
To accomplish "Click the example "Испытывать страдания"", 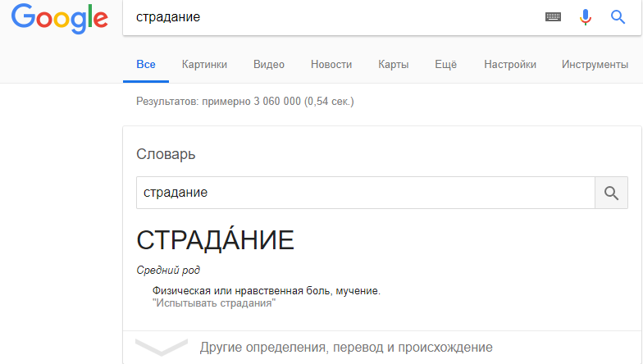I will 214,303.
